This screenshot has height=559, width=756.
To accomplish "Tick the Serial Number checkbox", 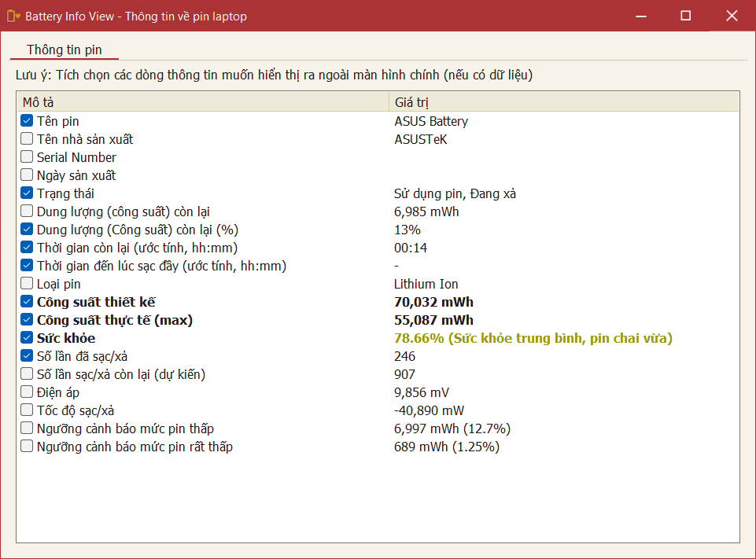I will pyautogui.click(x=27, y=157).
